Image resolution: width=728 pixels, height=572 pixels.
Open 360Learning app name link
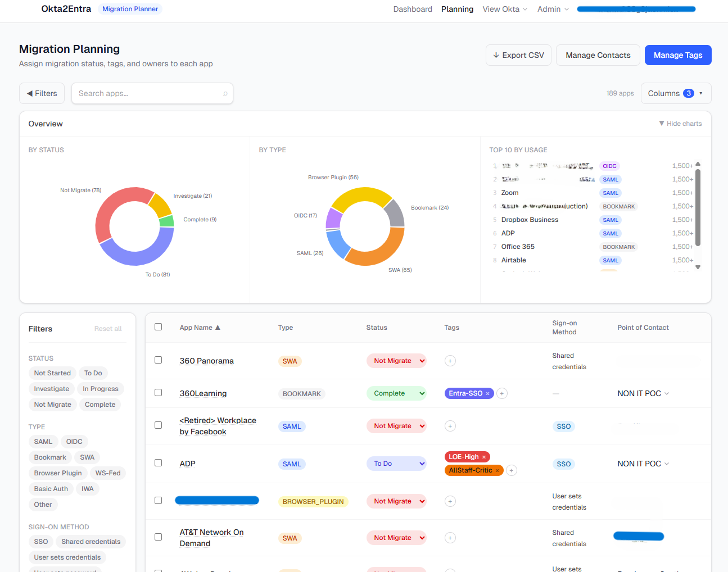(x=203, y=393)
